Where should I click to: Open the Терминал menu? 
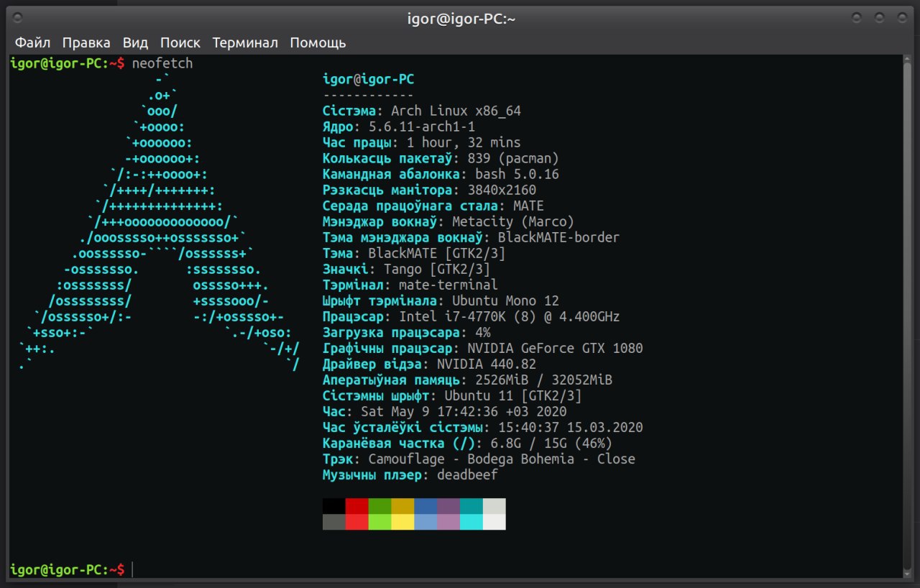[245, 42]
